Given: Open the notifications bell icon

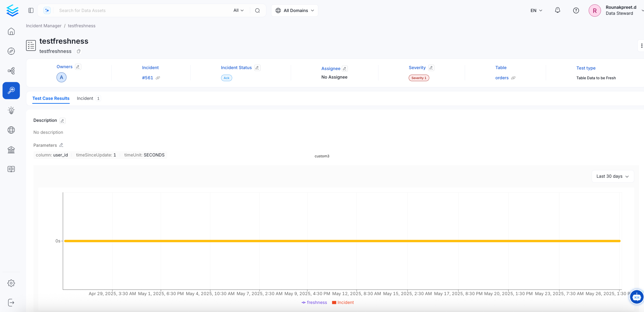Looking at the screenshot, I should click(x=557, y=10).
